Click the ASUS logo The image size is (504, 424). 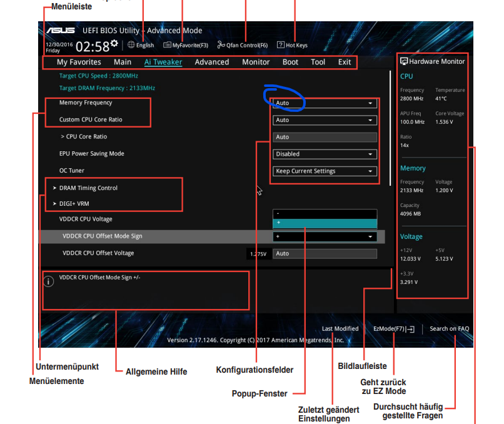pyautogui.click(x=61, y=31)
